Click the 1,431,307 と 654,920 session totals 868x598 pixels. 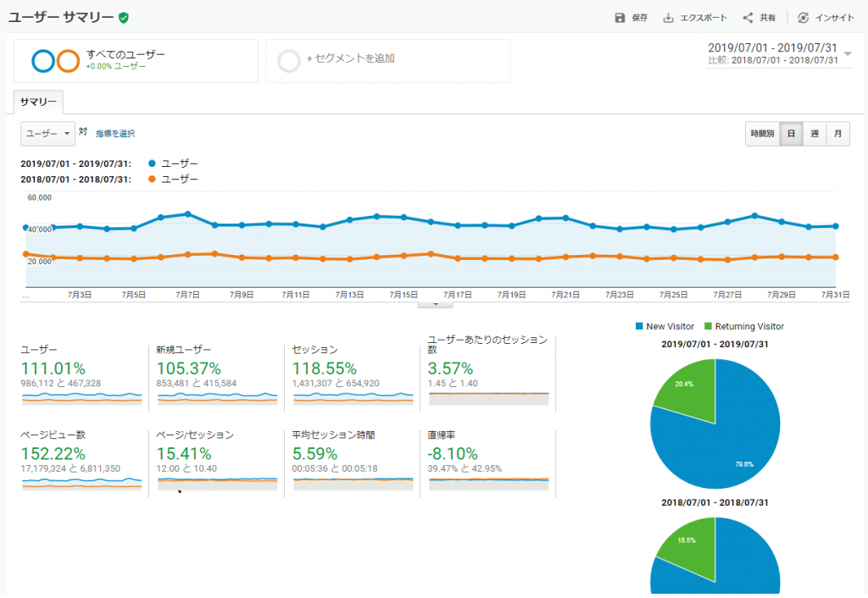(x=336, y=384)
